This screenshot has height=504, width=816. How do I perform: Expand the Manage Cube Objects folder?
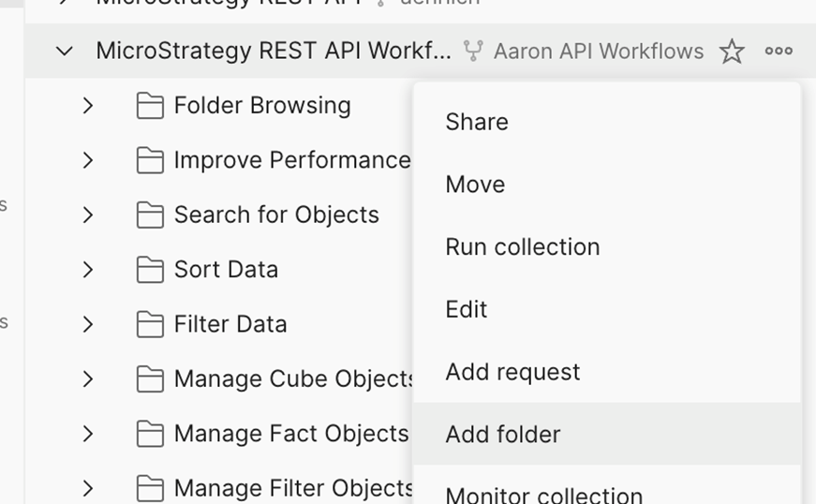tap(88, 379)
